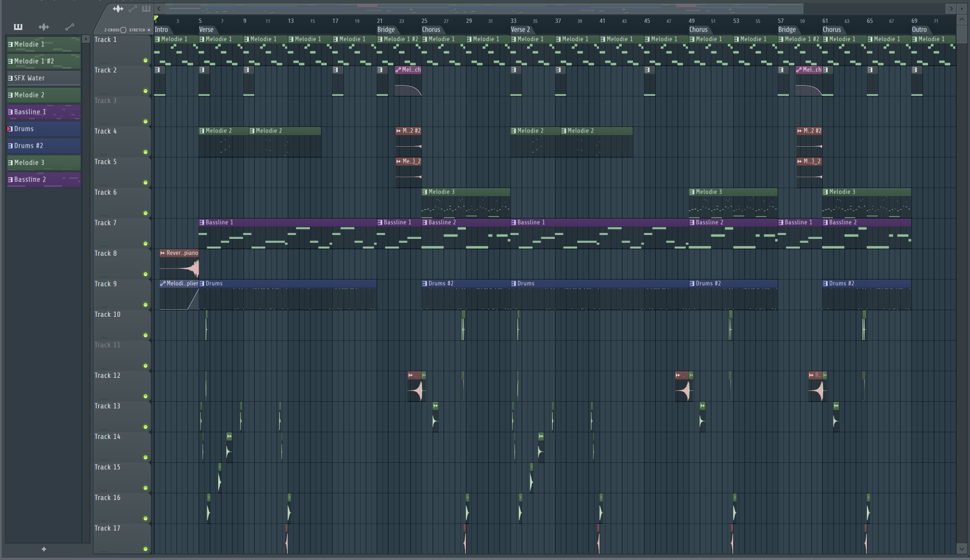Show audio clips in the picker panel
Viewport: 970px width, 560px height.
tap(44, 27)
